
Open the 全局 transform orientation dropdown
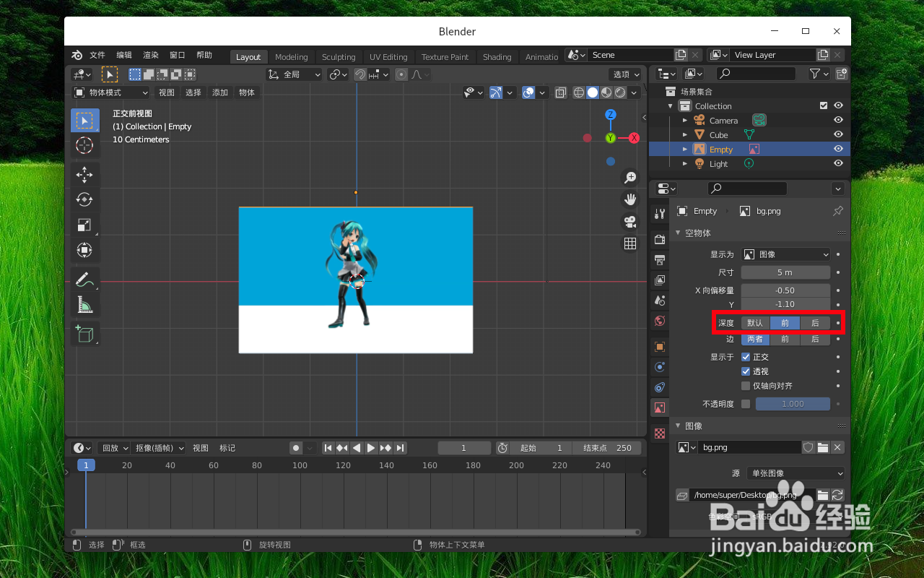294,74
